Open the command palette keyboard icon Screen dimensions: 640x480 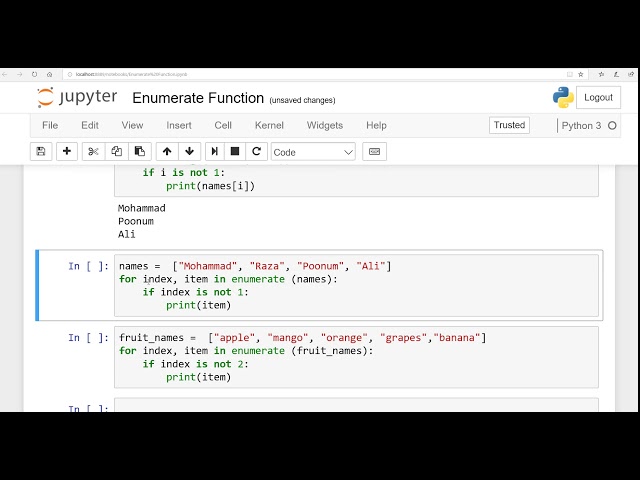374,151
